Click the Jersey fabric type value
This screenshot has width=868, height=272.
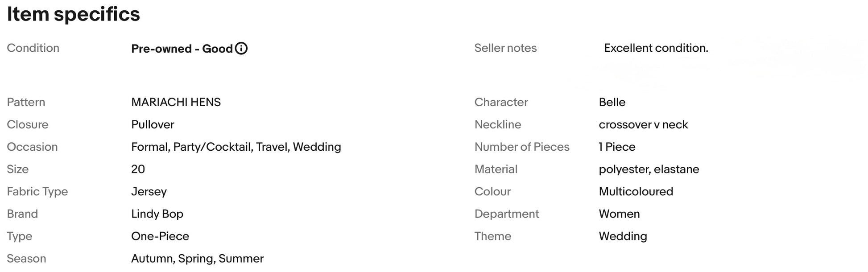[x=149, y=191]
